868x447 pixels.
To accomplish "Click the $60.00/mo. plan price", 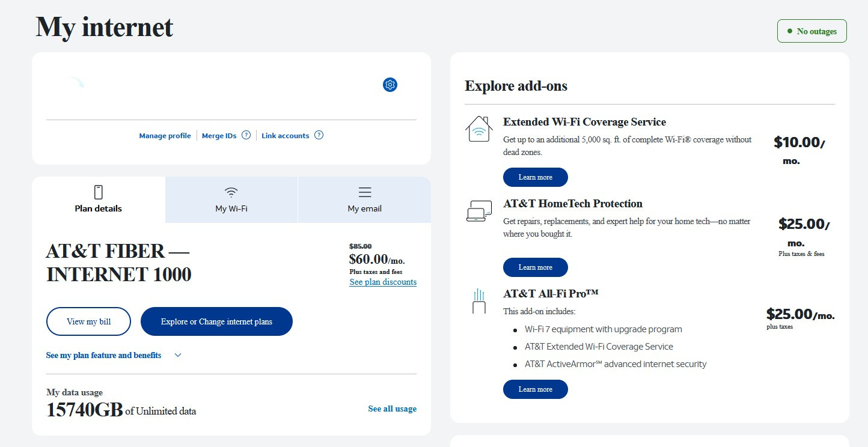I will click(377, 260).
